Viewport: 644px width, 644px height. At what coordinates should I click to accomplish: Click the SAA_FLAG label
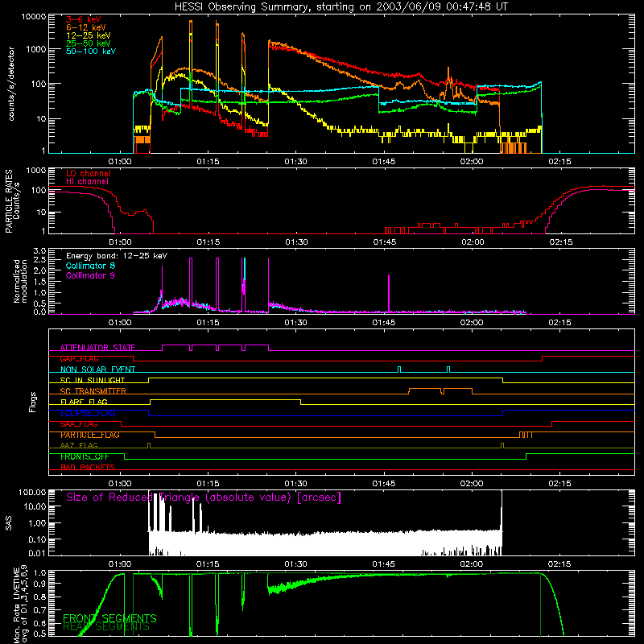[x=79, y=424]
